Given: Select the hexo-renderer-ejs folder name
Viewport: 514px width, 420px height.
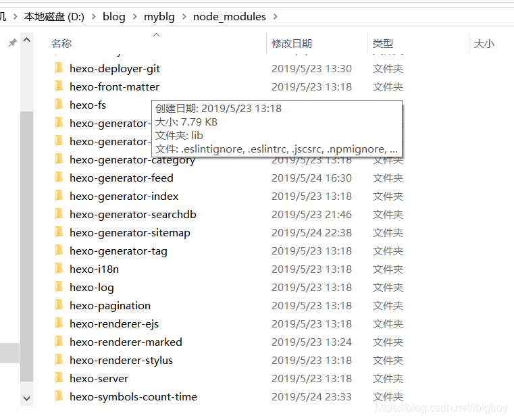Looking at the screenshot, I should coord(114,323).
